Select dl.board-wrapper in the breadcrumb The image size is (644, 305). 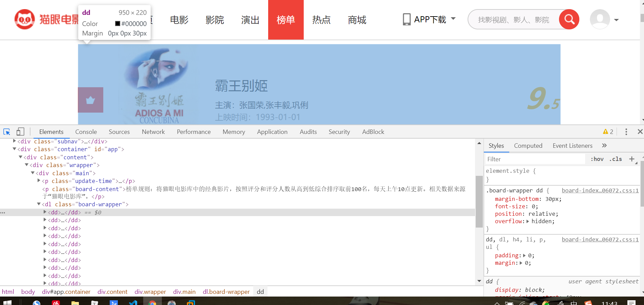tap(226, 291)
